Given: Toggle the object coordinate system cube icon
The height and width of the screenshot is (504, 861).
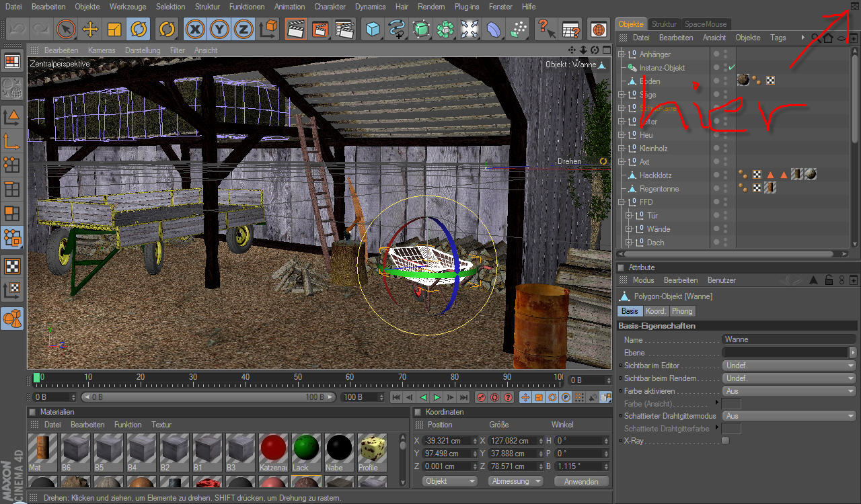Looking at the screenshot, I should point(268,30).
